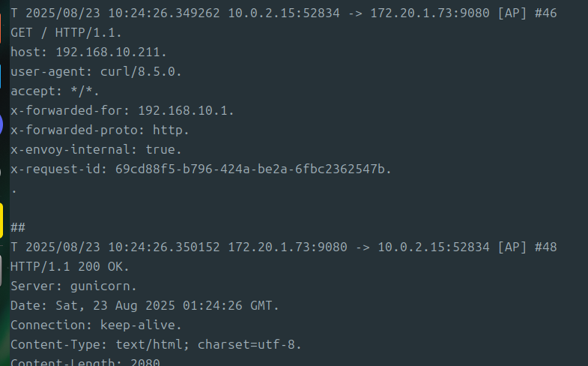This screenshot has width=588, height=366.
Task: Click the x-forwarded-proto: http line
Action: pos(100,130)
